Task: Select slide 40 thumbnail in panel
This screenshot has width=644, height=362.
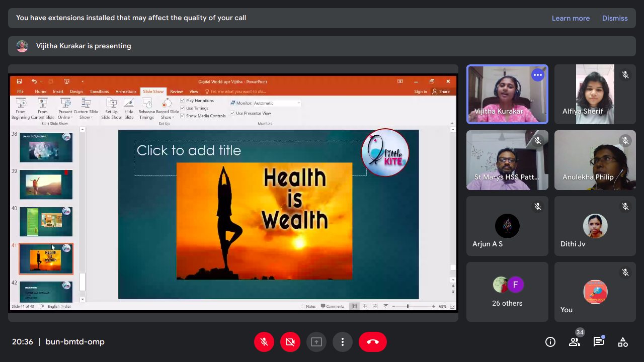Action: [46, 222]
